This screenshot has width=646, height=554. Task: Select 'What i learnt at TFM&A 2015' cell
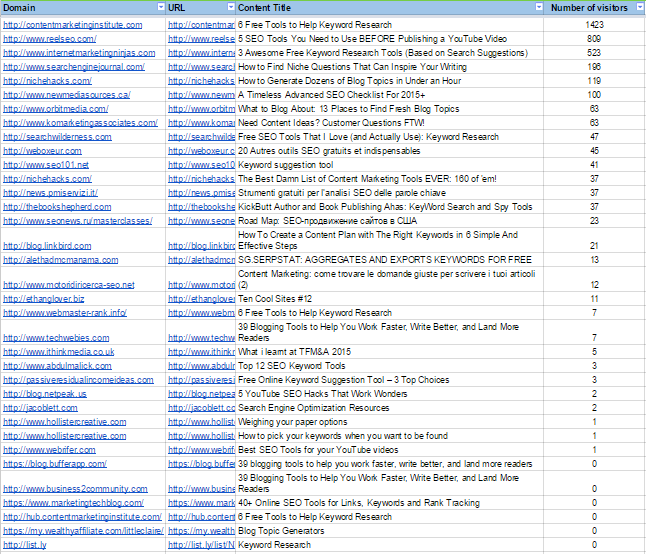coord(389,352)
